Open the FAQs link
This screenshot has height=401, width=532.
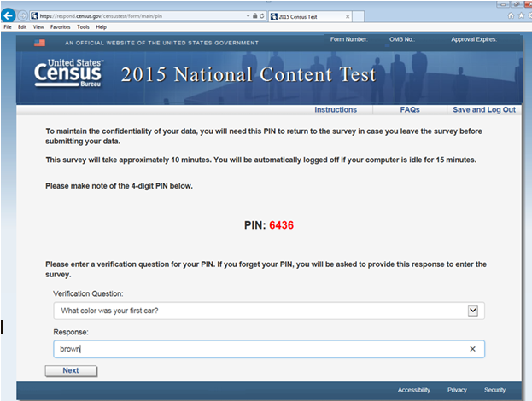point(410,109)
